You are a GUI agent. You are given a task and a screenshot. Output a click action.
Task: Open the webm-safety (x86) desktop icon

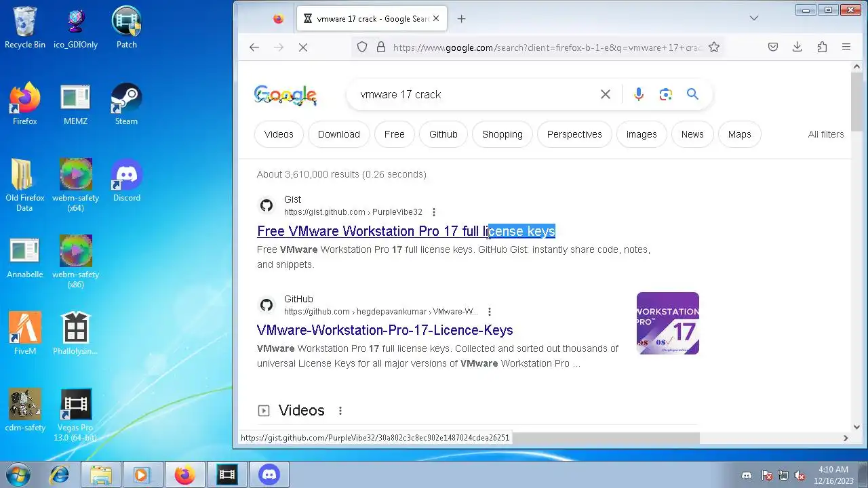(x=76, y=262)
